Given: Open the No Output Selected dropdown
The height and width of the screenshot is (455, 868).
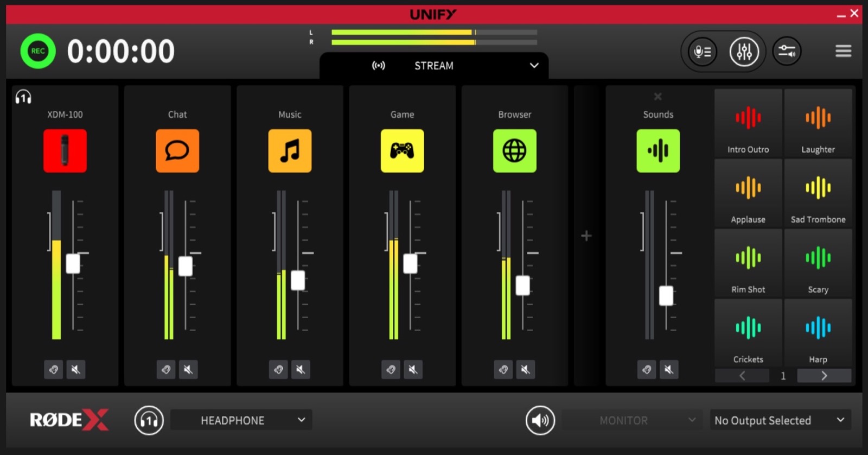Looking at the screenshot, I should point(780,420).
